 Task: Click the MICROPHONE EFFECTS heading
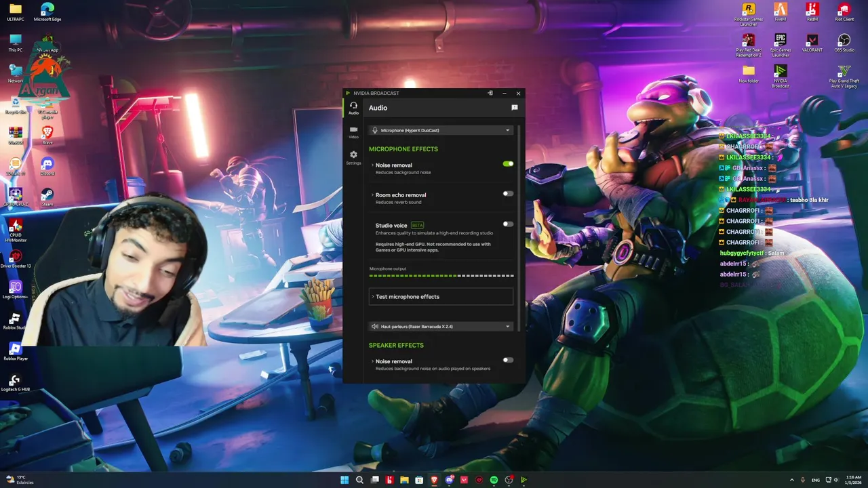click(x=403, y=149)
